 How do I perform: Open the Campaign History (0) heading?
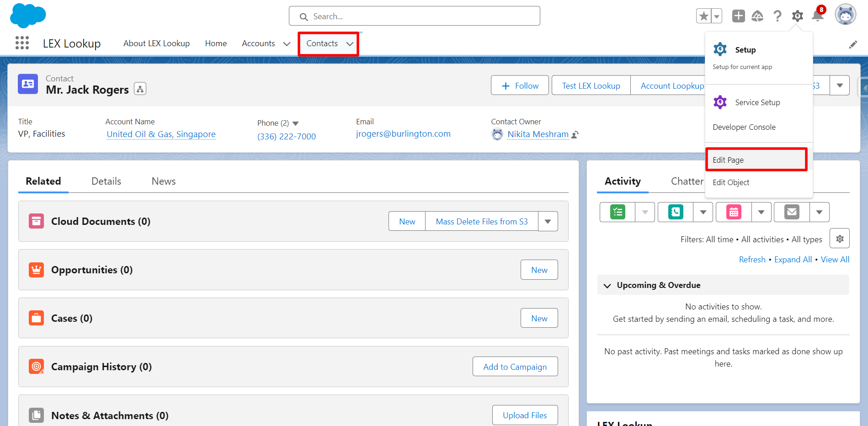click(101, 367)
